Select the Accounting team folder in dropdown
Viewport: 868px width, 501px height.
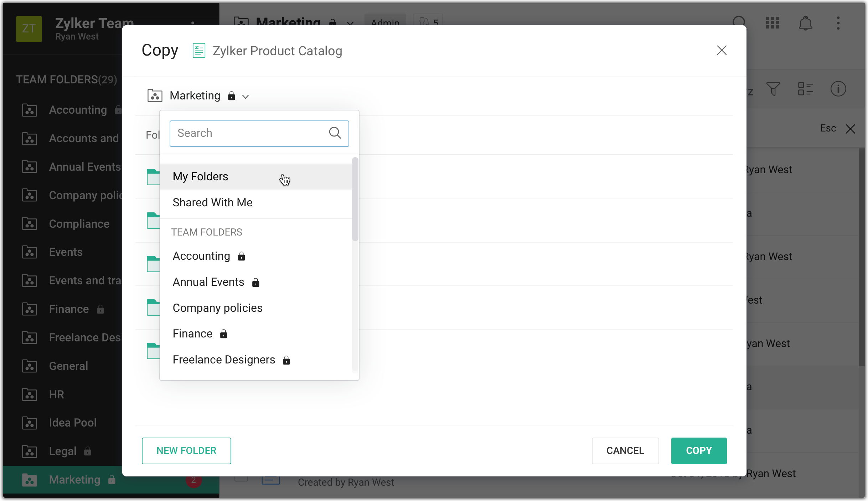202,256
